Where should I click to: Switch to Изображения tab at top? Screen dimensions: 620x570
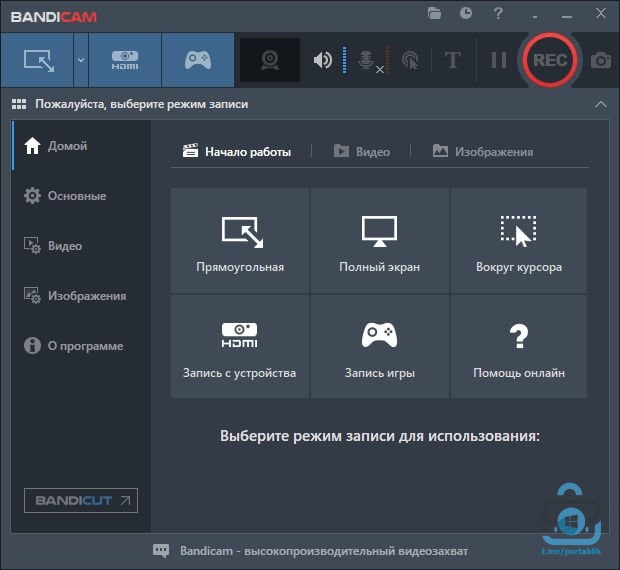tap(483, 151)
